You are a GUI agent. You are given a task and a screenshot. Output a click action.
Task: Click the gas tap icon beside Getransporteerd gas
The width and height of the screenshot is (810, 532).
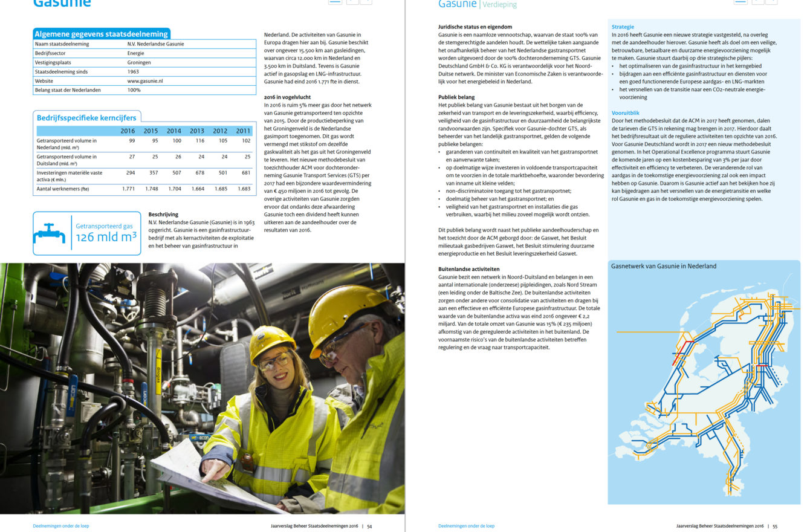50,233
